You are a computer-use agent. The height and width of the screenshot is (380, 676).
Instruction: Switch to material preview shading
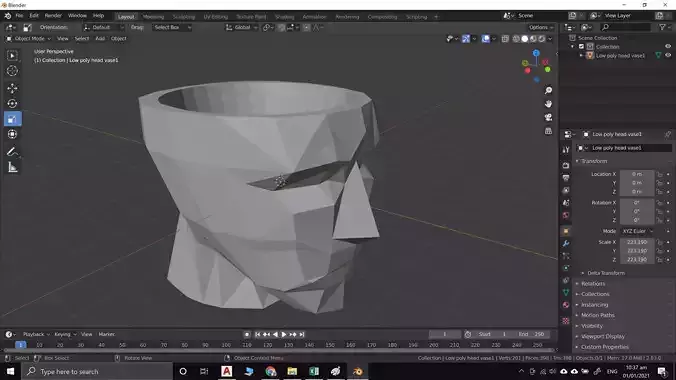(533, 39)
